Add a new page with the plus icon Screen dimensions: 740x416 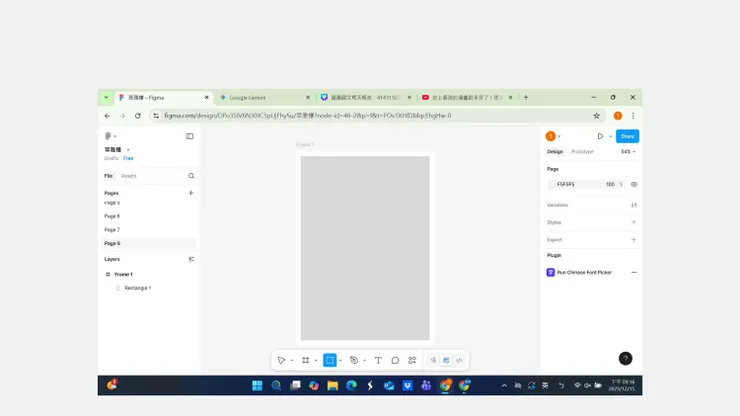coord(191,193)
